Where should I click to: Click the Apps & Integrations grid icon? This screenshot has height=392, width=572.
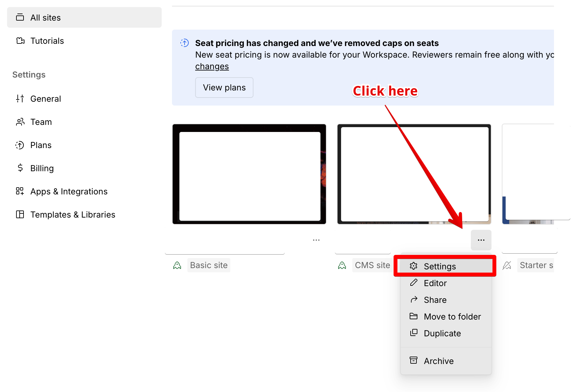click(20, 191)
